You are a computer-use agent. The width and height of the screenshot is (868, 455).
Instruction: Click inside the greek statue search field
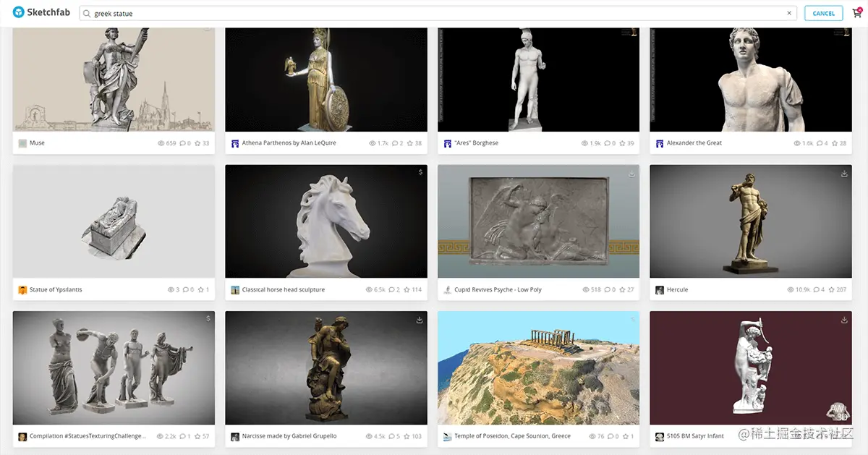(289, 12)
